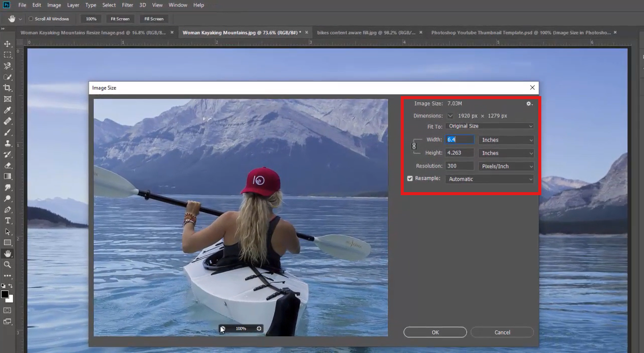This screenshot has height=353, width=644.
Task: Open the Image menu
Action: click(x=54, y=5)
